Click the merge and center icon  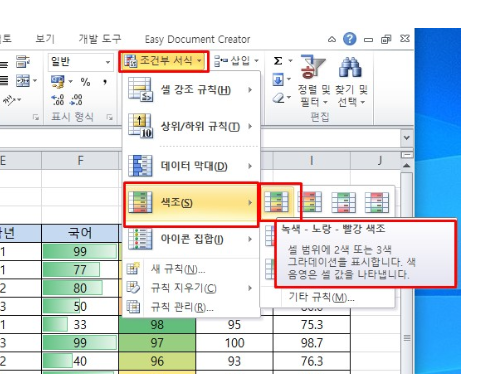(23, 81)
